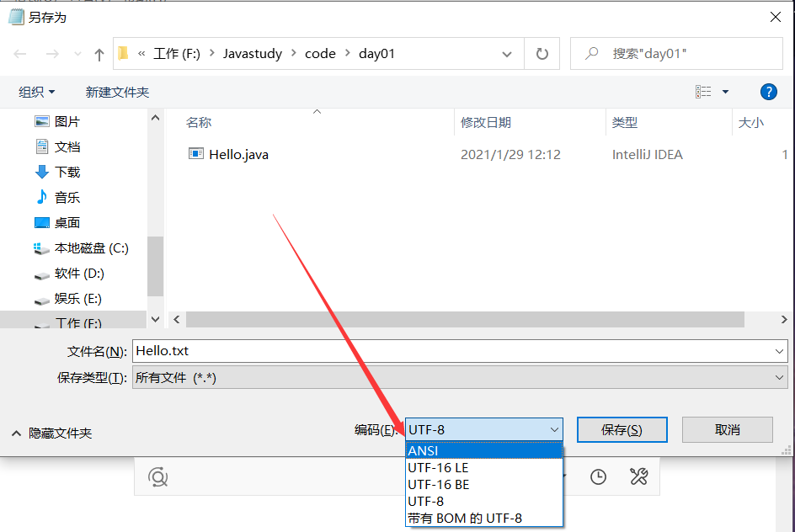Click the Javastudy breadcrumb segment

coord(253,54)
